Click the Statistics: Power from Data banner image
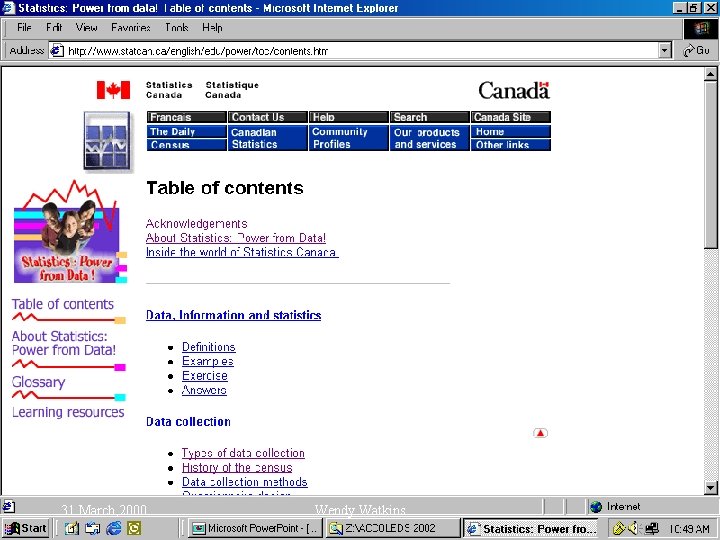720x540 pixels. [x=70, y=232]
